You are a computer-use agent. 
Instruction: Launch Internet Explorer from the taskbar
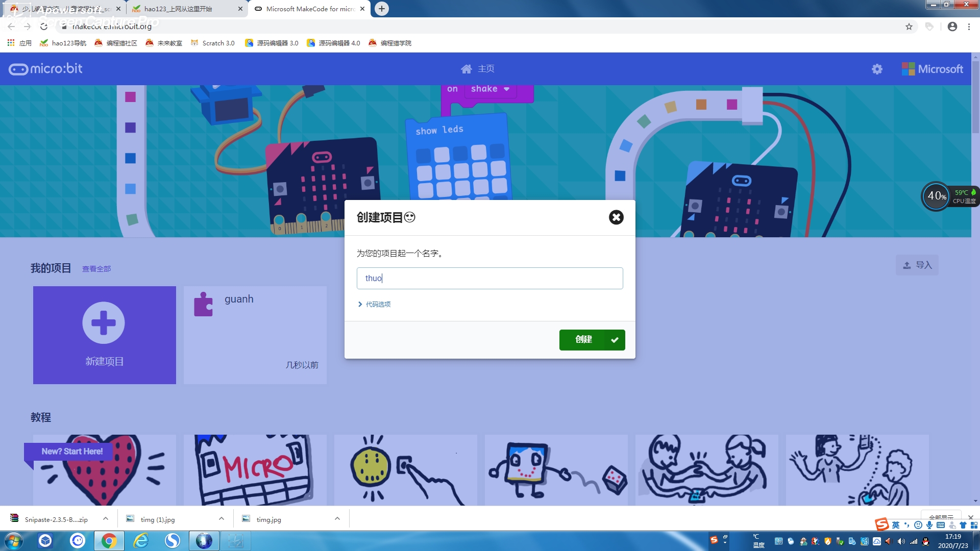click(140, 541)
